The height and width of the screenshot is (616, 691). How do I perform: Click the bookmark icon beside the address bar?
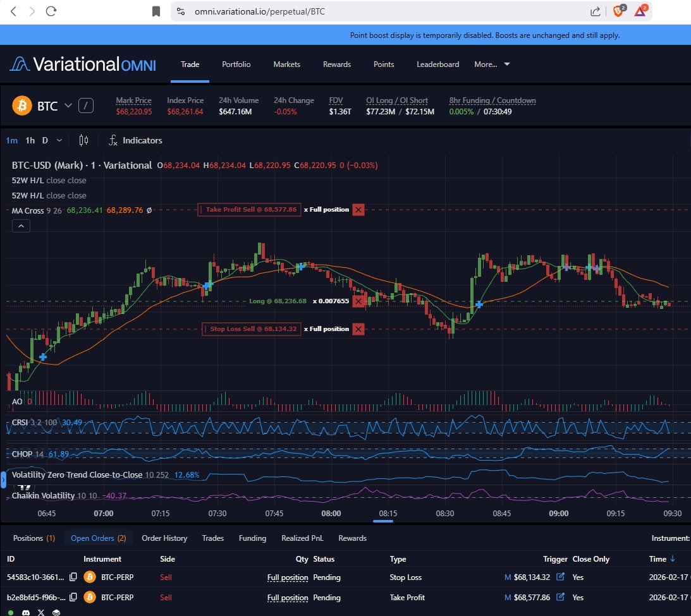pos(156,11)
